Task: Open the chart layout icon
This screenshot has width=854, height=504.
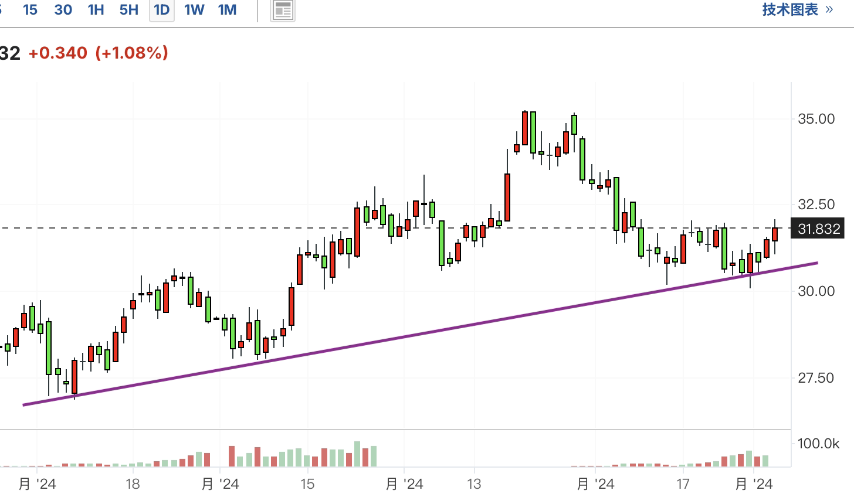Action: point(283,10)
